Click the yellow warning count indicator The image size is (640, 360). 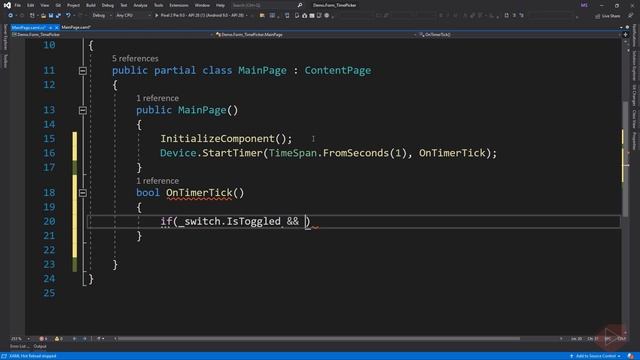point(58,339)
